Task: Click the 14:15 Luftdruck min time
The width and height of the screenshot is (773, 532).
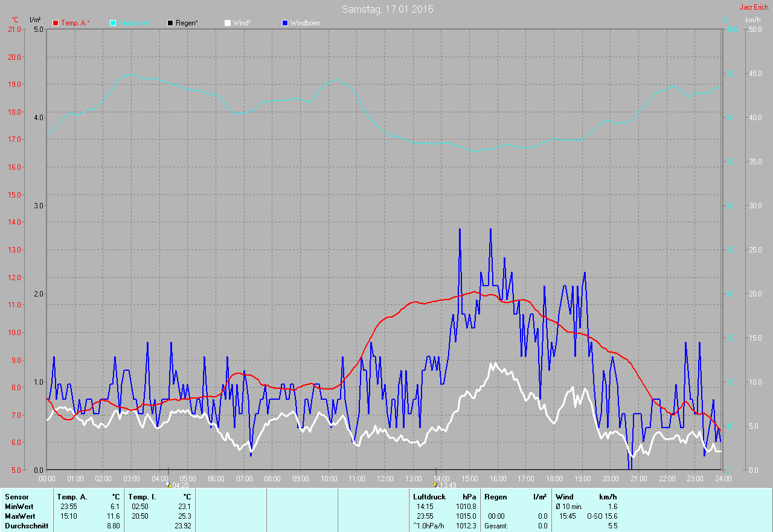Action: [x=425, y=507]
